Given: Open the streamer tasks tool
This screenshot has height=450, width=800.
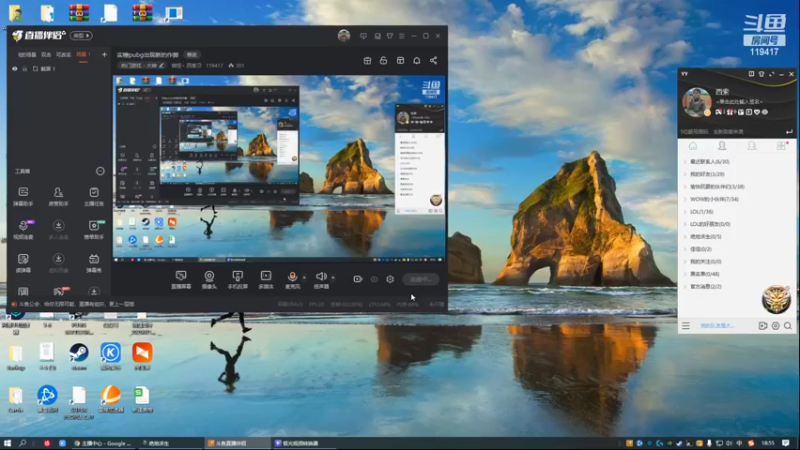Looking at the screenshot, I should coord(94,196).
